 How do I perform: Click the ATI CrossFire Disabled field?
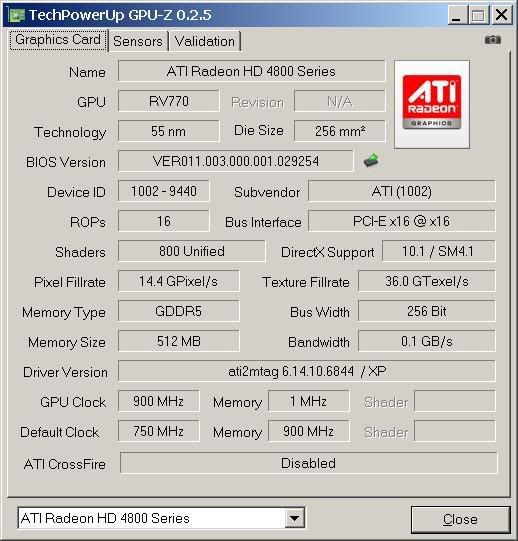(x=309, y=463)
